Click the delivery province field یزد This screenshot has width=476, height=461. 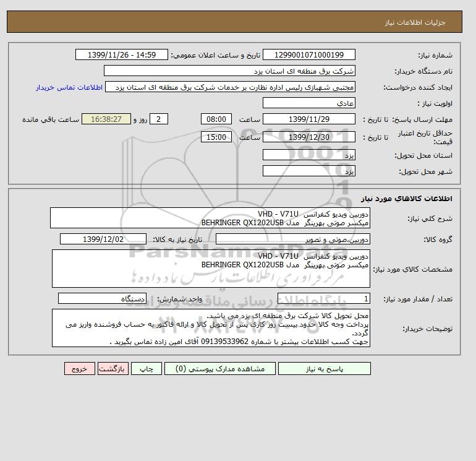pos(308,155)
